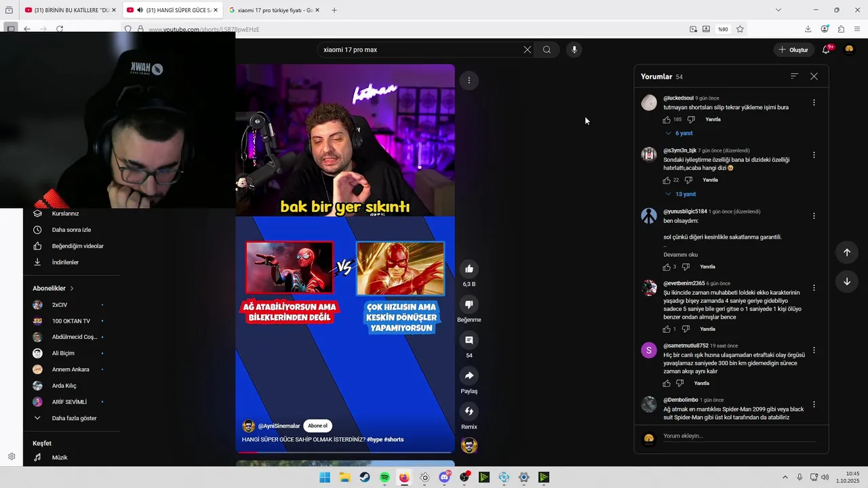Share the short via Paylaş
This screenshot has width=868, height=488.
click(469, 375)
